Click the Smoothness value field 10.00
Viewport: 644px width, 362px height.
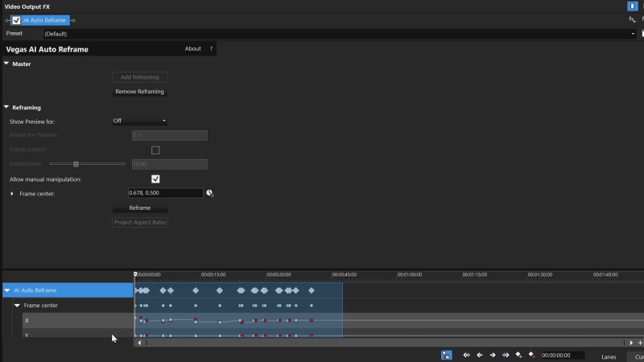[170, 164]
